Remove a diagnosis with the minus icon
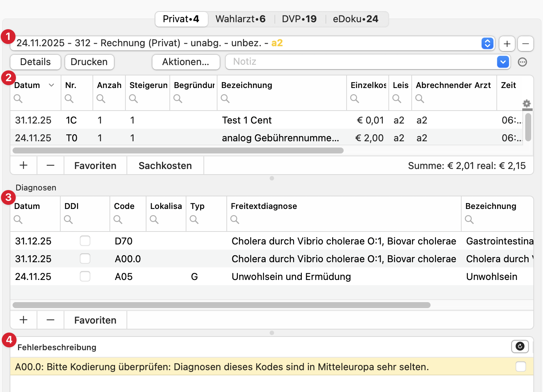The width and height of the screenshot is (543, 392). pos(50,320)
